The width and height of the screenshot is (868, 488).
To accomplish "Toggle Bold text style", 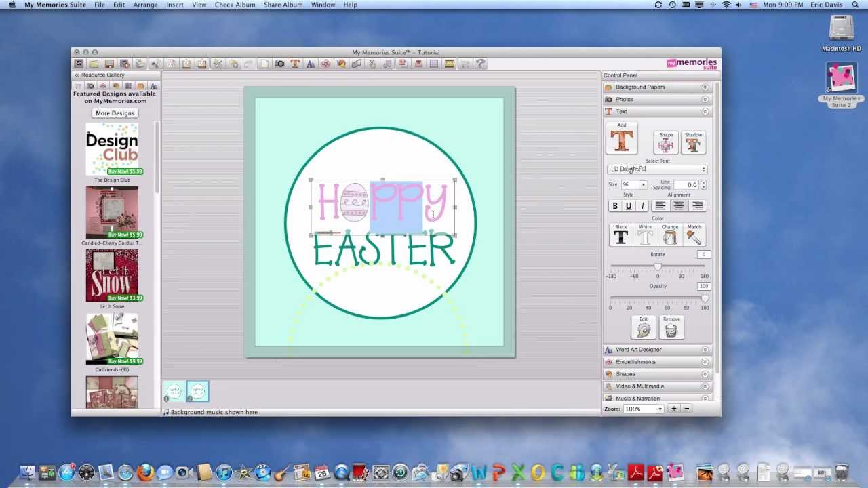I will (615, 206).
